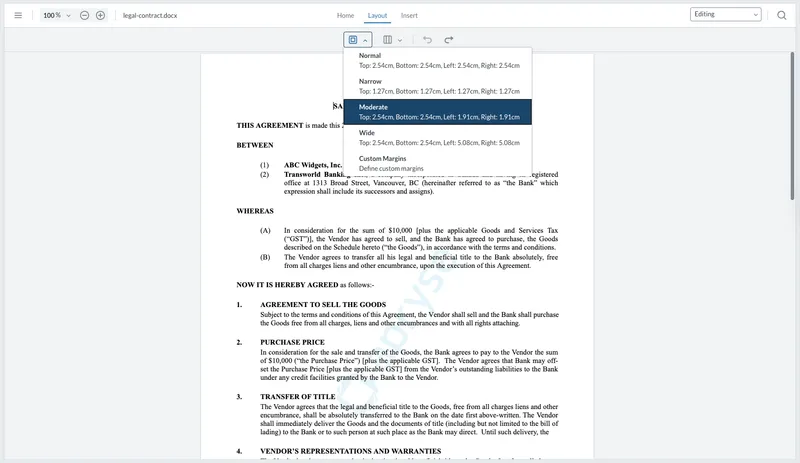800x463 pixels.
Task: Click the WHEREAS heading text
Action: [x=255, y=211]
